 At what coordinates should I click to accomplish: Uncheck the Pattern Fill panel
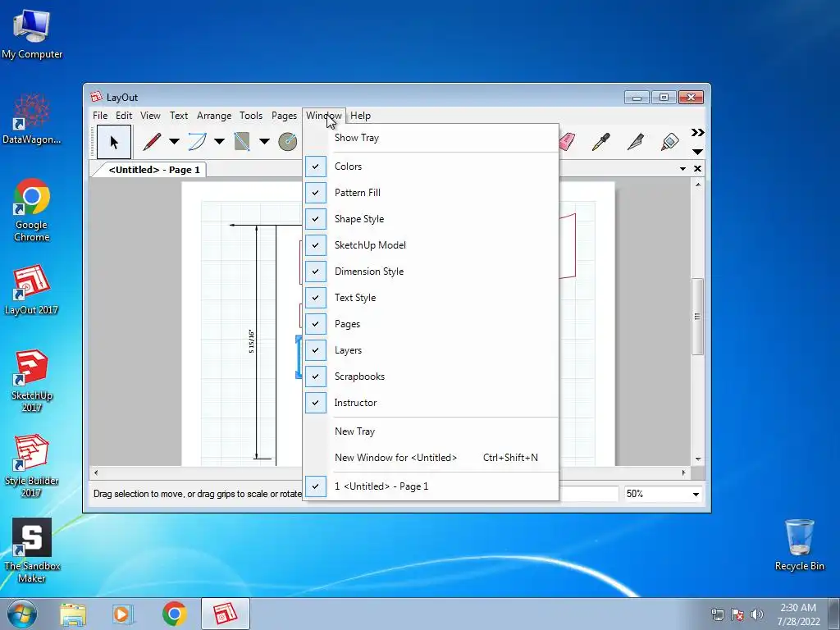tap(431, 192)
